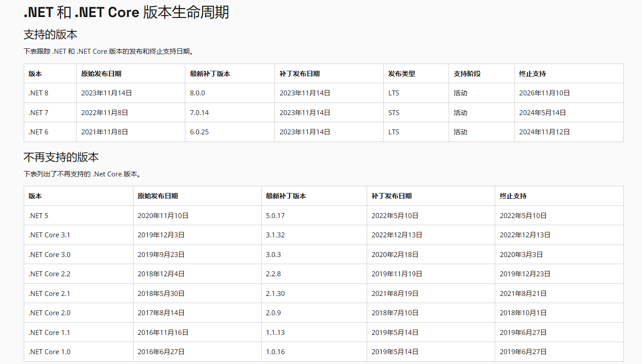Click the '支持的版本' section heading
The width and height of the screenshot is (642, 364).
pos(51,34)
